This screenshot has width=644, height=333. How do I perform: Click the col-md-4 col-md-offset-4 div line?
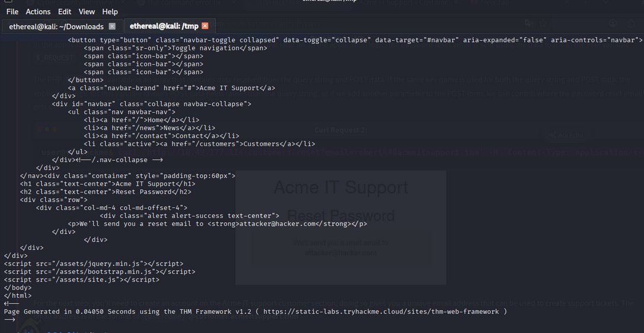click(111, 208)
